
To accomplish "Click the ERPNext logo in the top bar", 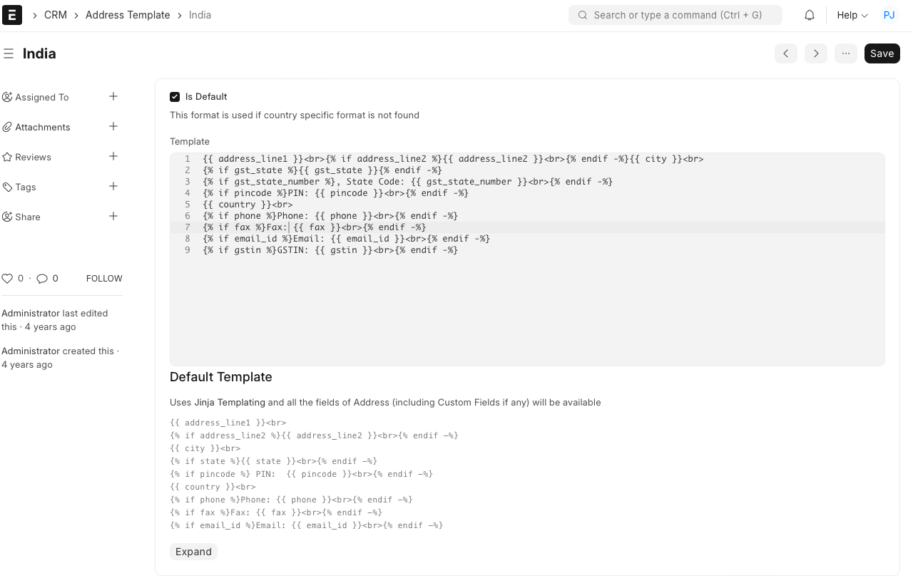I will [12, 15].
